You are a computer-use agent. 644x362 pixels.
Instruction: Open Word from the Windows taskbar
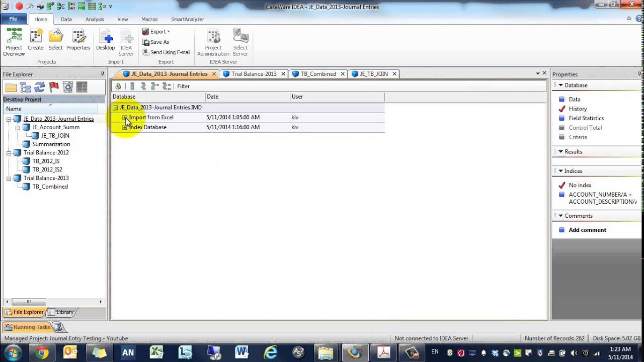click(242, 352)
